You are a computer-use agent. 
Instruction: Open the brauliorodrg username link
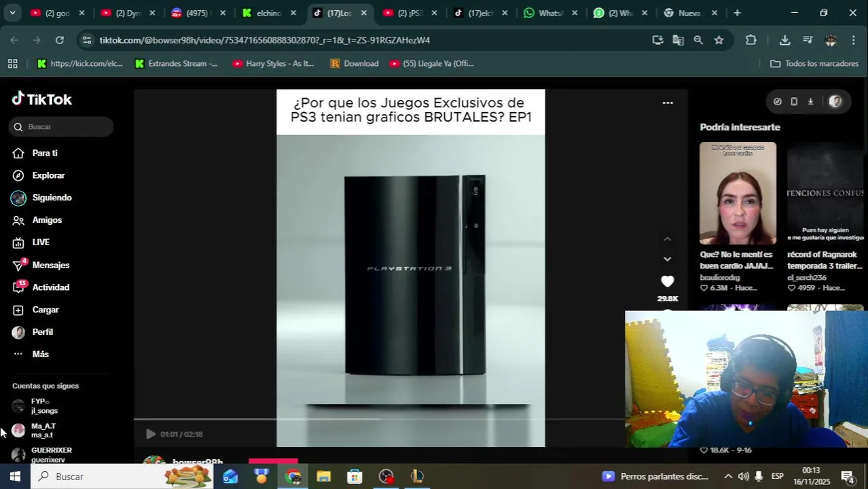[x=720, y=278]
